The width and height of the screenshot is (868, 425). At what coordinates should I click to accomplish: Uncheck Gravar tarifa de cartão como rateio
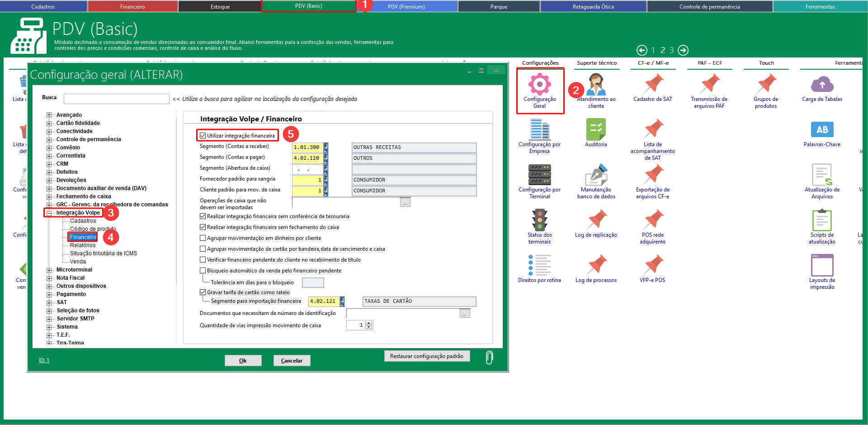pyautogui.click(x=203, y=292)
